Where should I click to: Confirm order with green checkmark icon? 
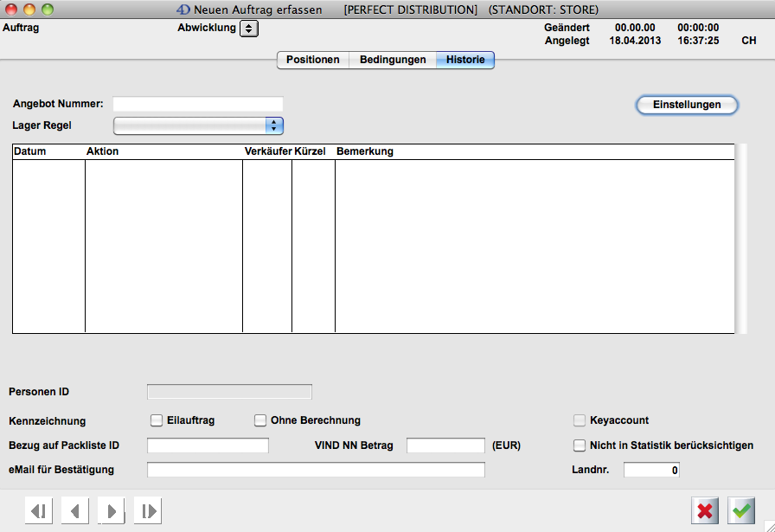[741, 511]
